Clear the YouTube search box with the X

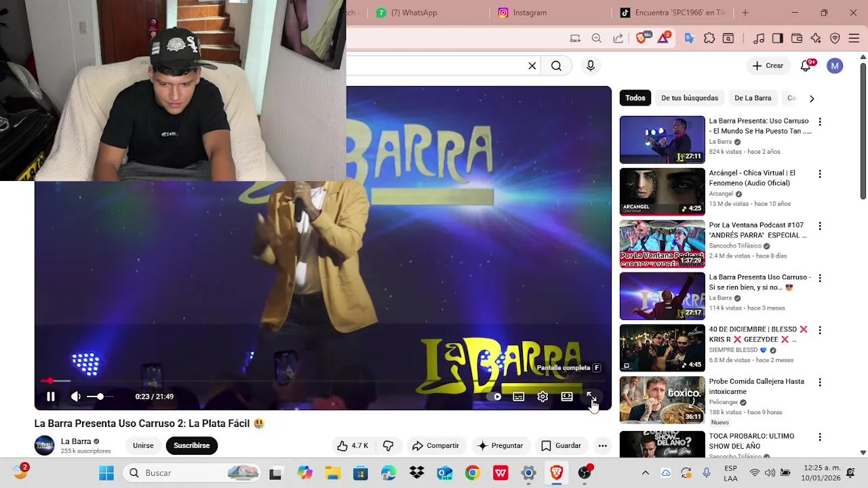[532, 66]
